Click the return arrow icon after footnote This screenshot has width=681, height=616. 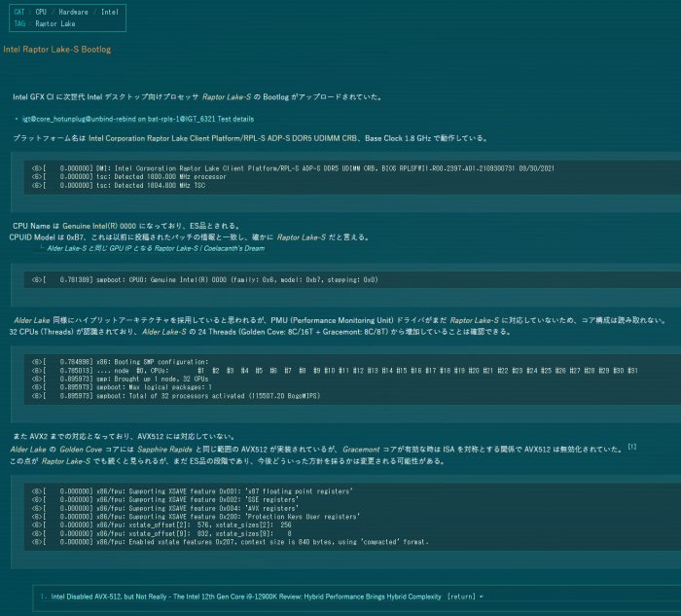(482, 594)
